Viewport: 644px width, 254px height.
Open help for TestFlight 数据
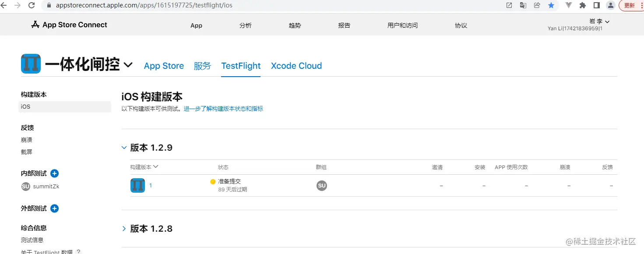(78, 251)
